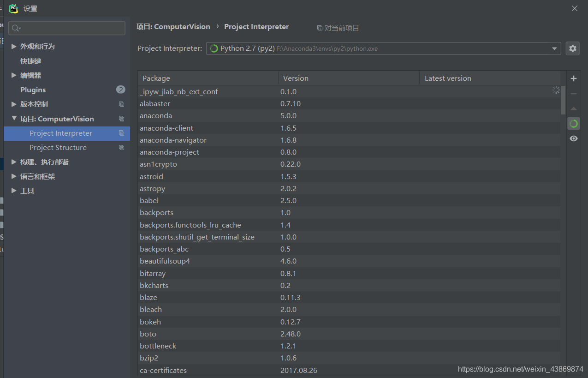The height and width of the screenshot is (378, 588).
Task: Select the bokeh package row
Action: [349, 322]
